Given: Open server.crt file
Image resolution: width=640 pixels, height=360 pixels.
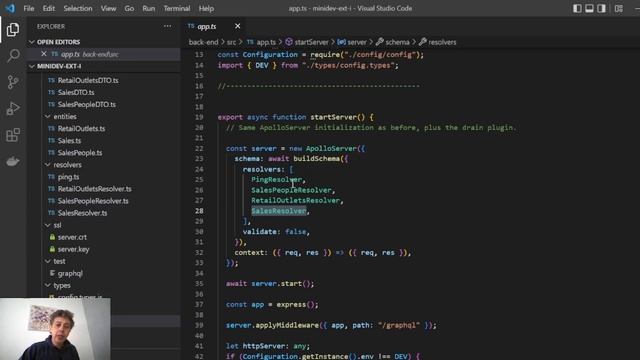Looking at the screenshot, I should coord(72,237).
